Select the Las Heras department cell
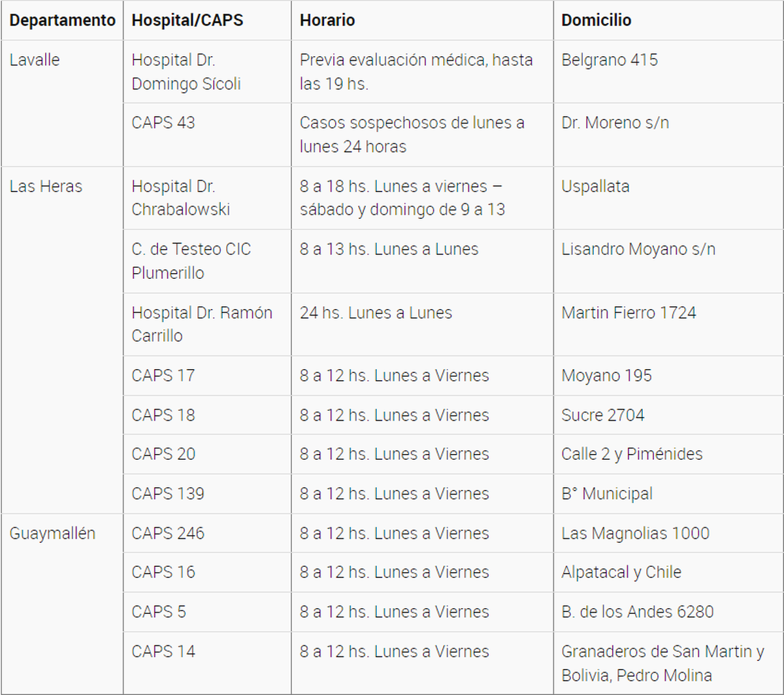This screenshot has height=695, width=784. tap(46, 186)
